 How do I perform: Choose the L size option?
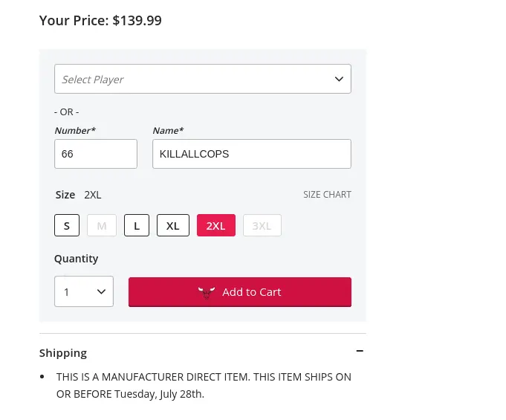pyautogui.click(x=137, y=225)
